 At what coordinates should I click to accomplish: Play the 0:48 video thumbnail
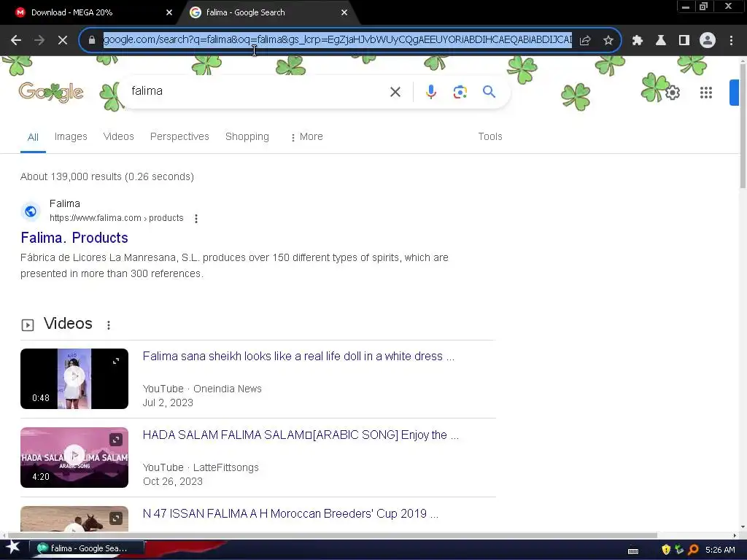(74, 378)
